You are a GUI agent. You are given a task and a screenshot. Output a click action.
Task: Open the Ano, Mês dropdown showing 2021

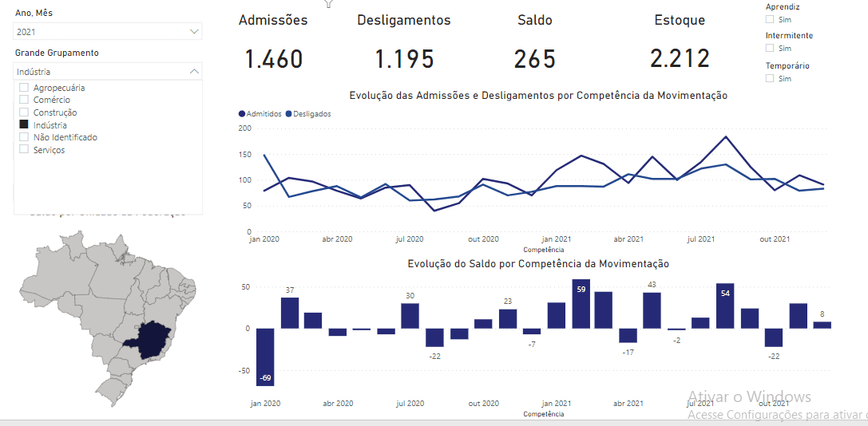(x=108, y=32)
